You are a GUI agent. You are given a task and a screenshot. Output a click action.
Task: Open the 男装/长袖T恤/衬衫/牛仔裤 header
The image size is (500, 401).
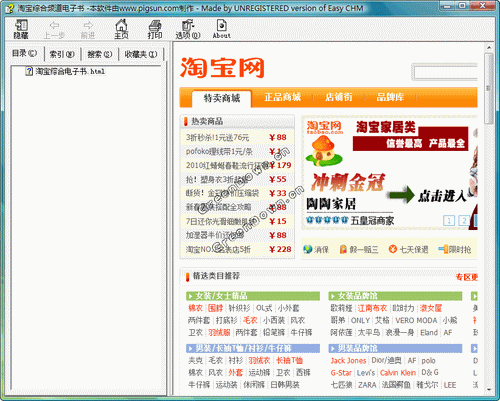coord(253,348)
